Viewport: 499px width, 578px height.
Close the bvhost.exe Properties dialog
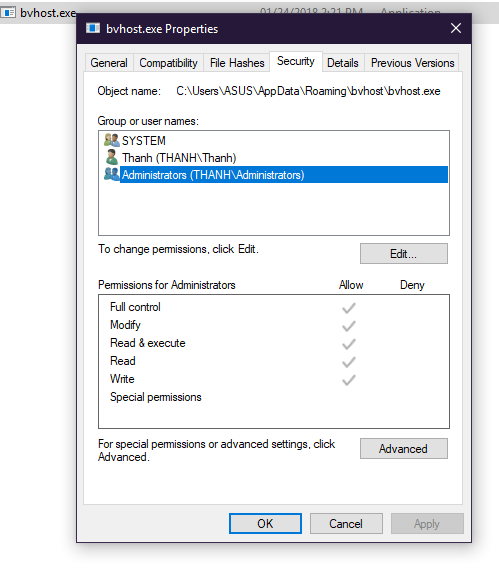[456, 28]
